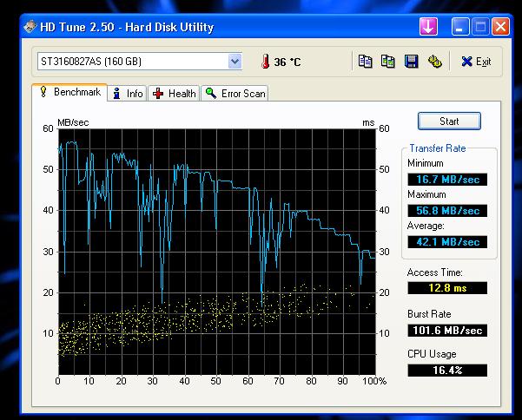Click the copy text to clipboard icon
The image size is (522, 420).
point(366,62)
